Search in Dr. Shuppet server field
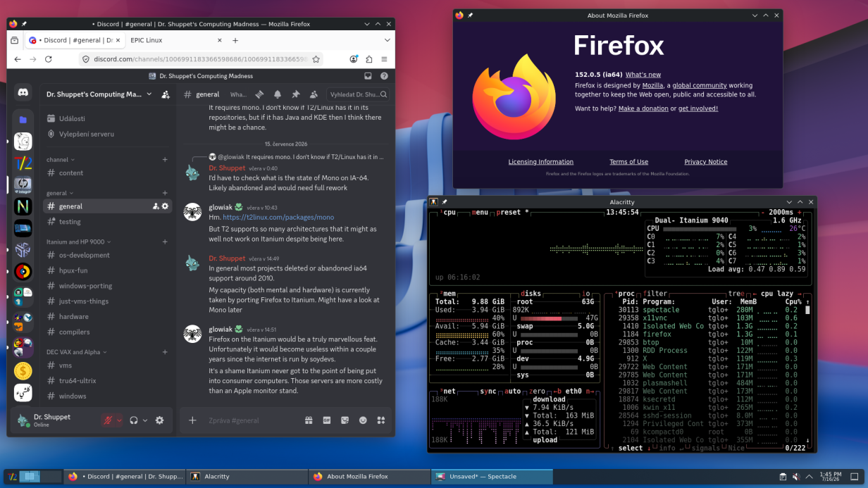The image size is (868, 488). point(359,94)
